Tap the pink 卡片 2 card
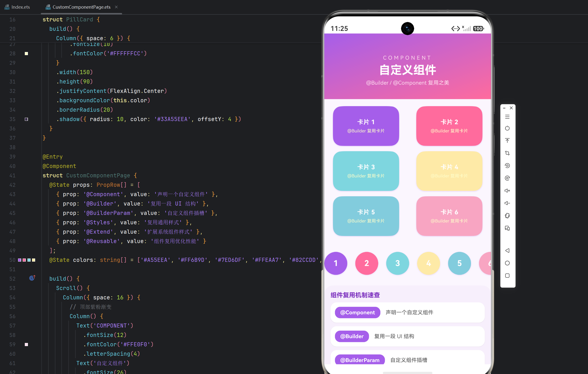 tap(449, 126)
